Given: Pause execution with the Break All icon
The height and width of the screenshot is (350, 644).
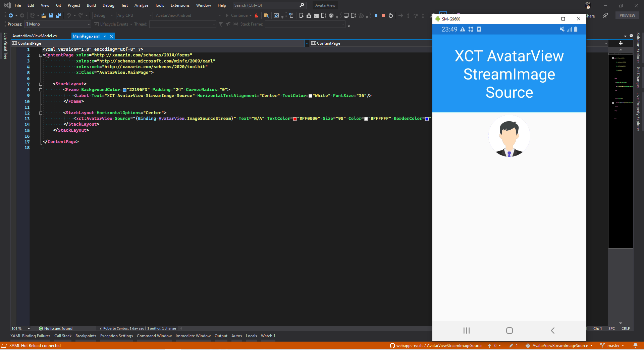Looking at the screenshot, I should click(x=376, y=15).
